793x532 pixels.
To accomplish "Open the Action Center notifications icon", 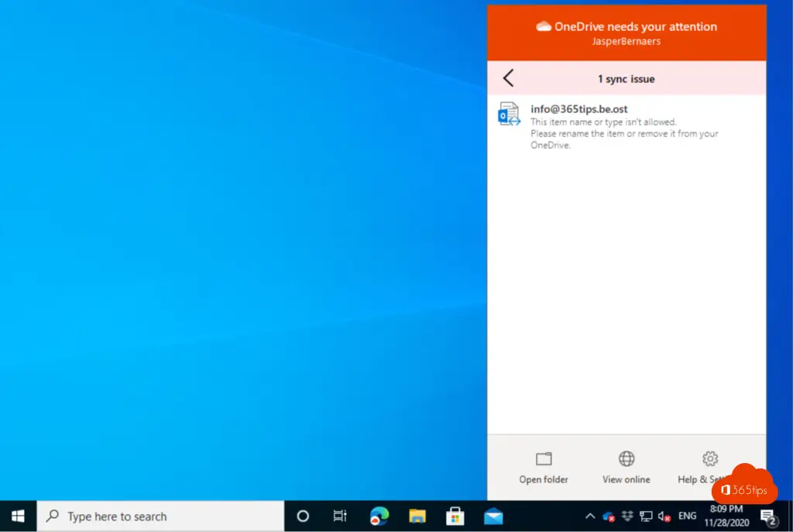I will (x=769, y=517).
